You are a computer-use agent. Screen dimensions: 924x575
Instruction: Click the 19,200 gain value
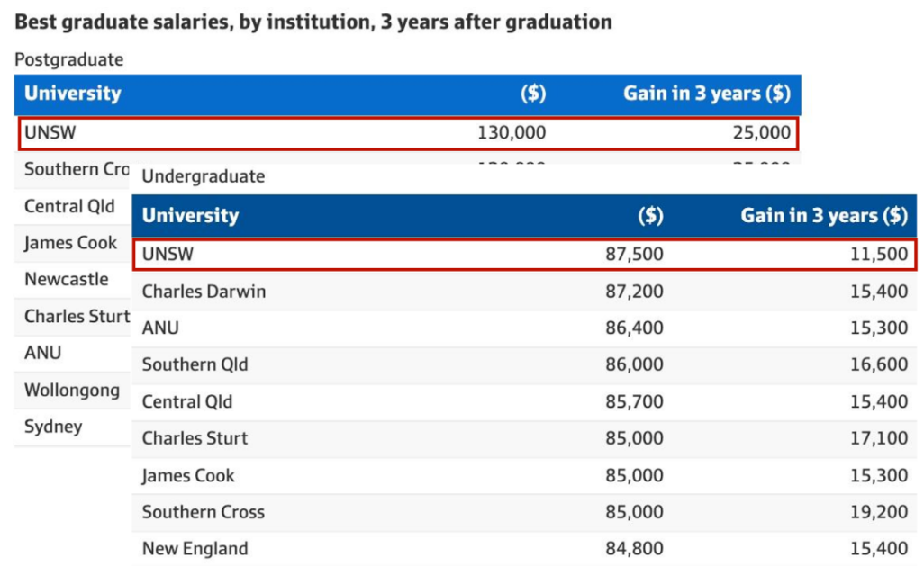pyautogui.click(x=879, y=512)
